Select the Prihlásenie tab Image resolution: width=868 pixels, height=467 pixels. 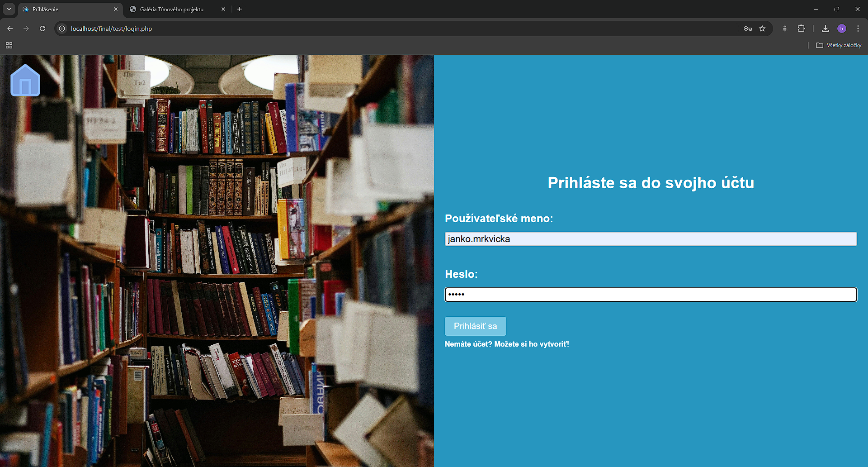pos(70,9)
